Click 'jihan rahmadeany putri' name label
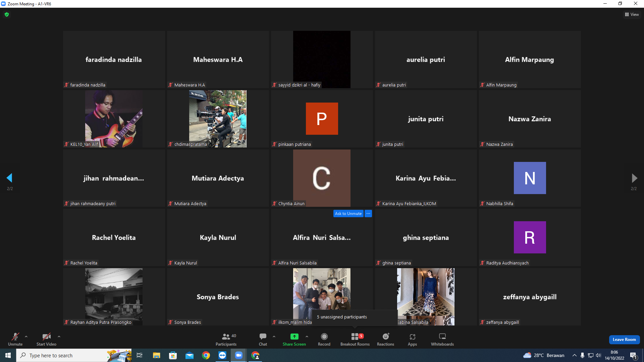The image size is (644, 362). coord(93,204)
